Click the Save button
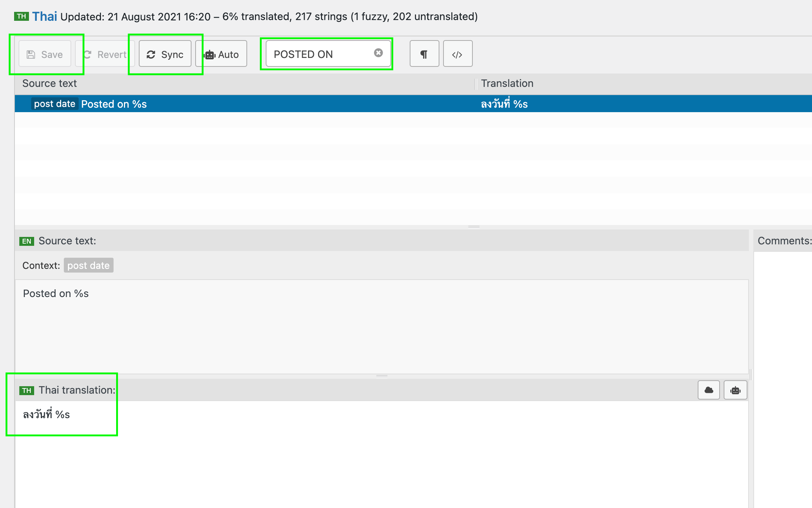 [x=45, y=54]
